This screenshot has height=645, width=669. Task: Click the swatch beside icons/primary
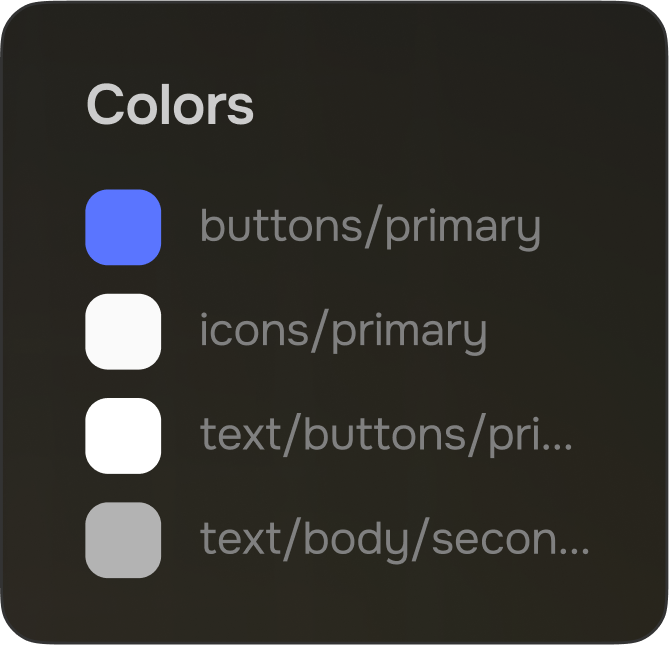123,331
